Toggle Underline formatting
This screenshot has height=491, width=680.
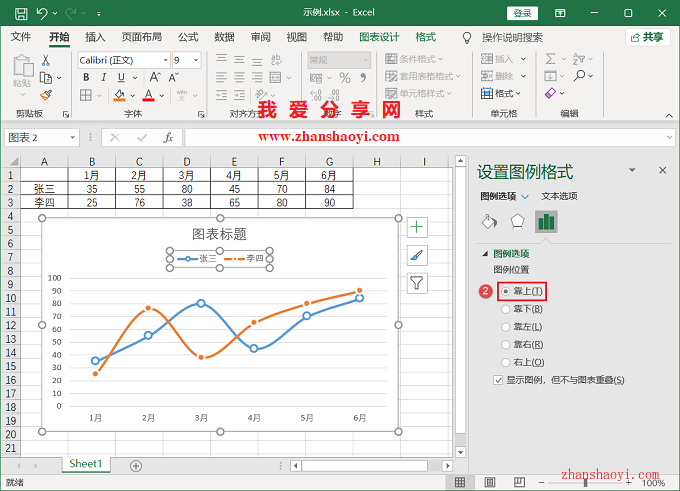[121, 78]
